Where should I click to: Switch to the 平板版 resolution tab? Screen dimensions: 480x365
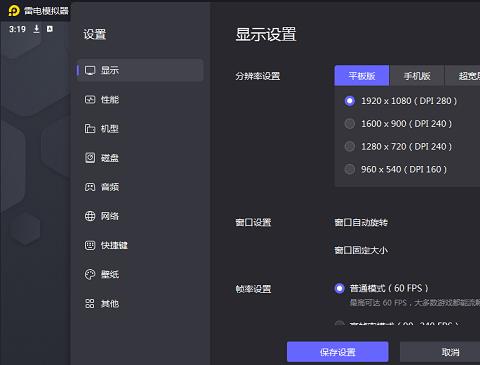(362, 76)
